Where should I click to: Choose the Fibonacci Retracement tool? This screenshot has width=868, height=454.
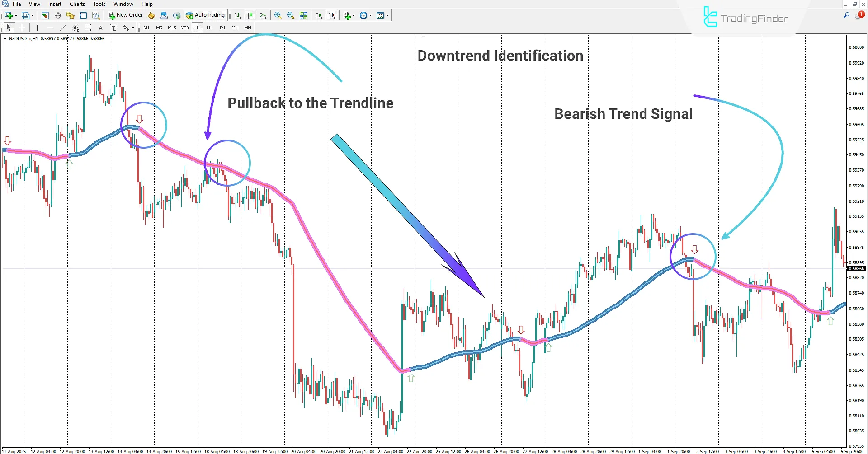coord(75,28)
